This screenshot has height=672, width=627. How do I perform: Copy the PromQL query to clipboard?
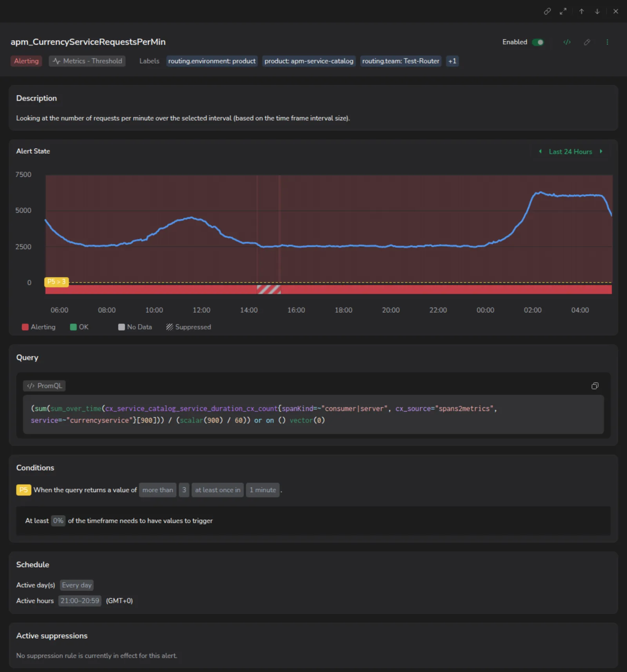[595, 386]
